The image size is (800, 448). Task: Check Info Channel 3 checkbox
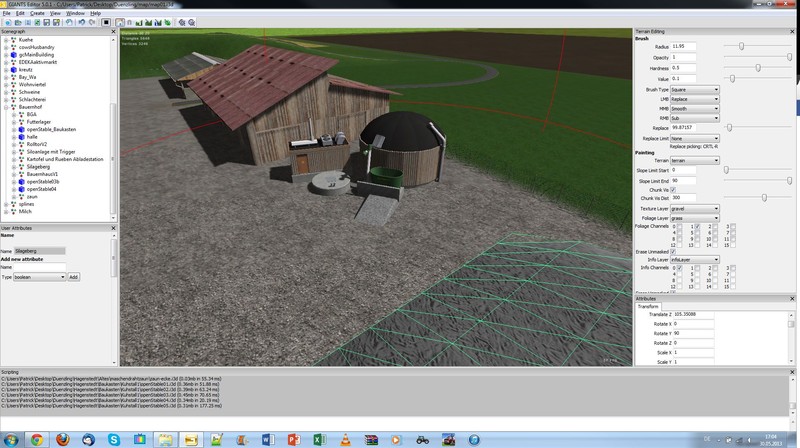[733, 268]
